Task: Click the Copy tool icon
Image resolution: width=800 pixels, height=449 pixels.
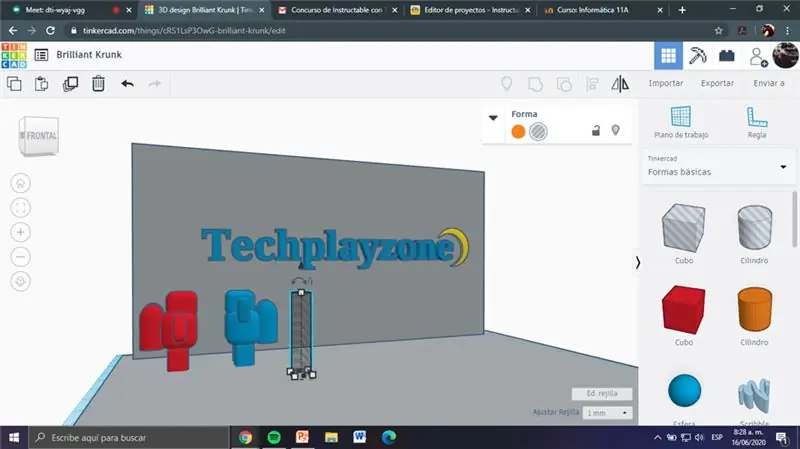Action: point(14,84)
